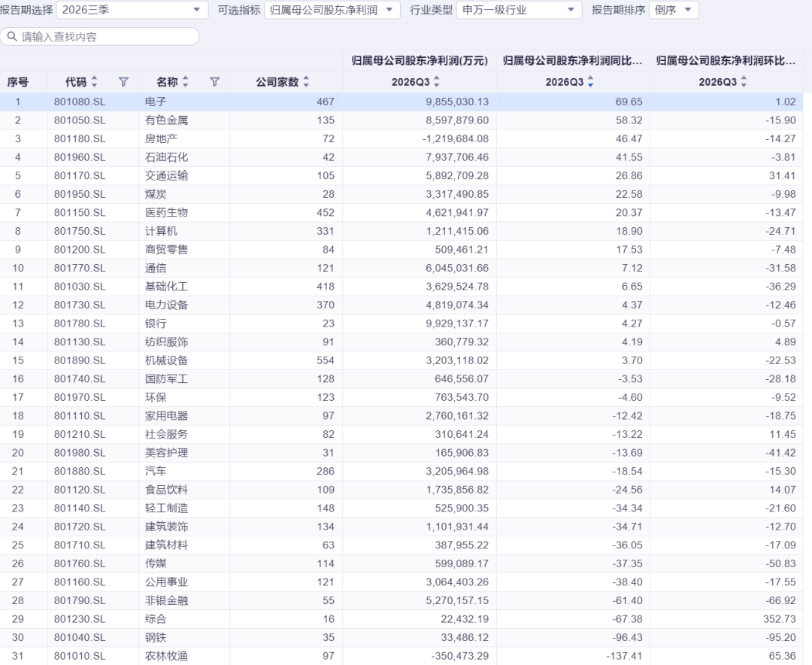Click net profit value 9,929,137.17 for 银行
This screenshot has width=812, height=665.
point(457,323)
